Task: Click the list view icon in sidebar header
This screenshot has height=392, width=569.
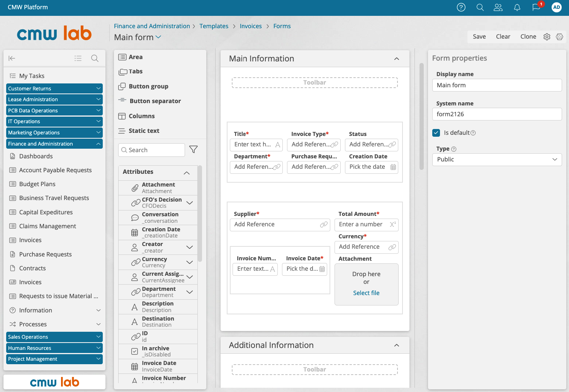Action: (x=78, y=58)
